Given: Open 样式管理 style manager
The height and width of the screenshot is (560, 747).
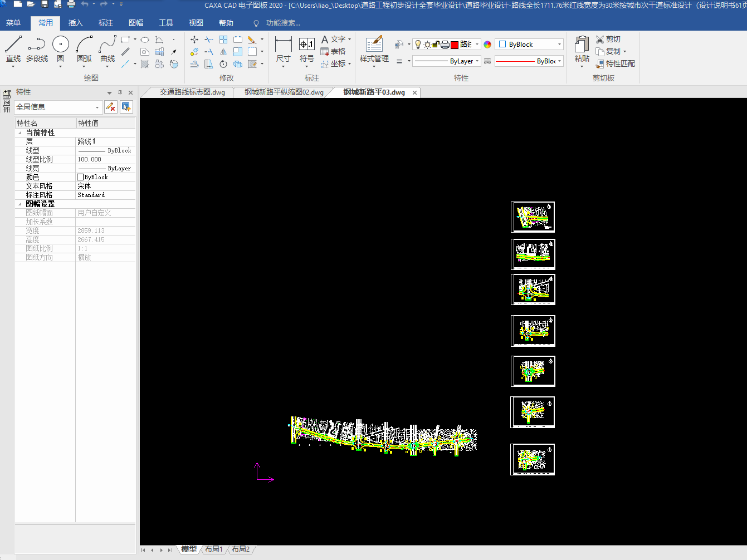Looking at the screenshot, I should coord(374,50).
